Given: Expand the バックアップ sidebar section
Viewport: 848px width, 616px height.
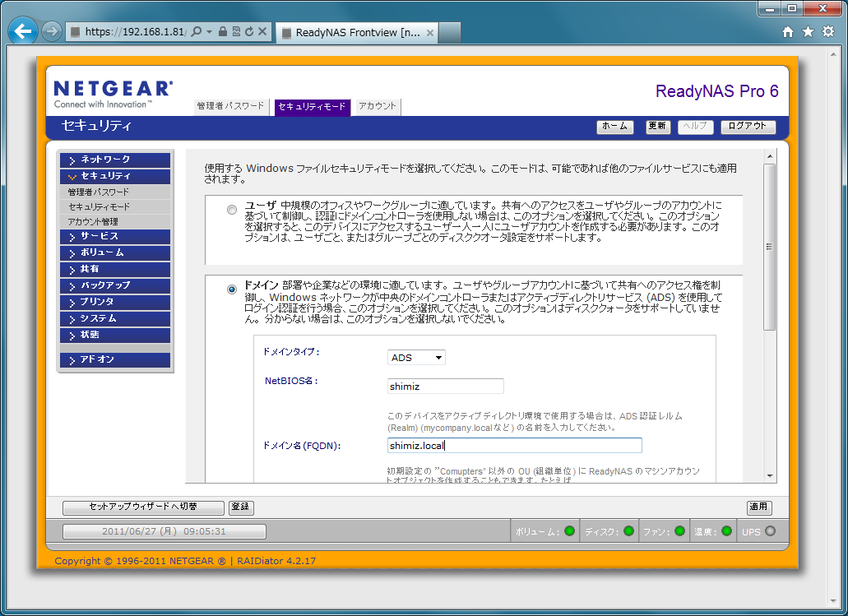Looking at the screenshot, I should (x=114, y=285).
